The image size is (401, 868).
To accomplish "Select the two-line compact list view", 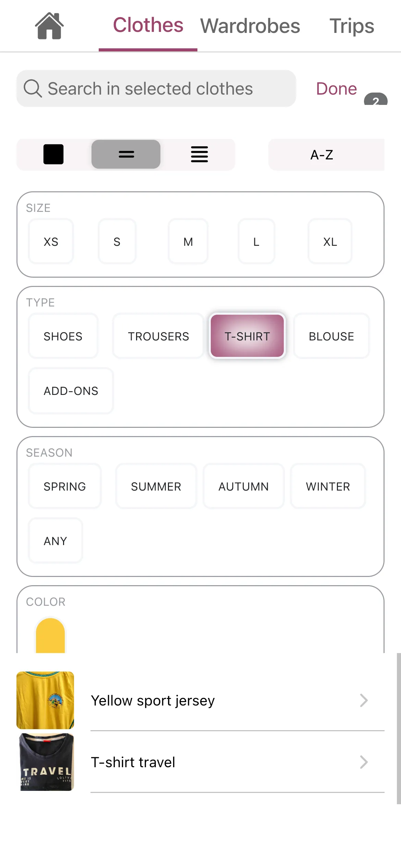I will [126, 154].
